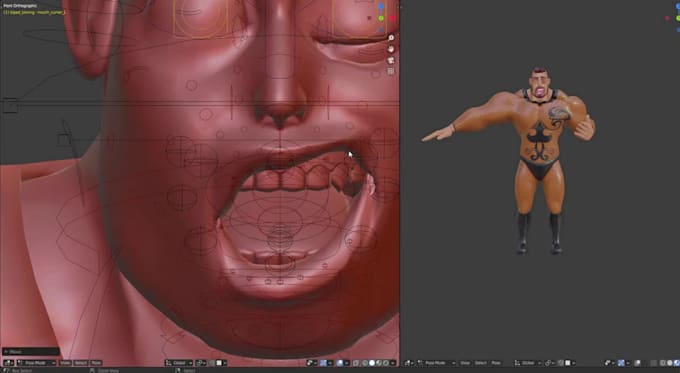680x373 pixels.
Task: Open Select menu in right viewport header
Action: (x=481, y=363)
